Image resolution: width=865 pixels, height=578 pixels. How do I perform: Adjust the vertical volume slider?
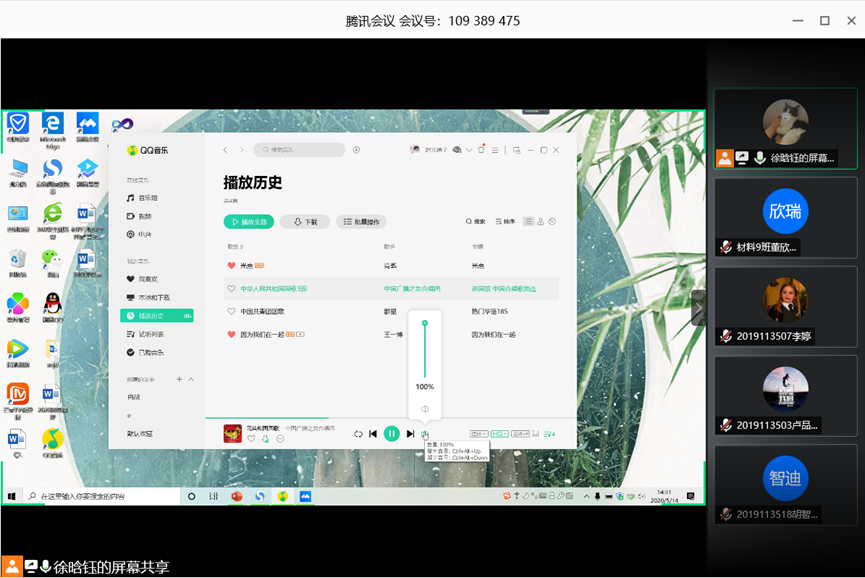[425, 349]
